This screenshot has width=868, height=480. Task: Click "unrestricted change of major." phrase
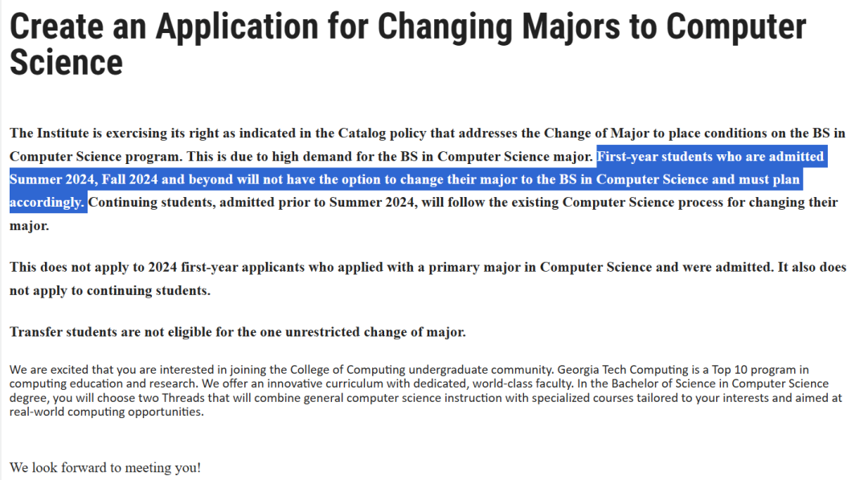tap(375, 332)
